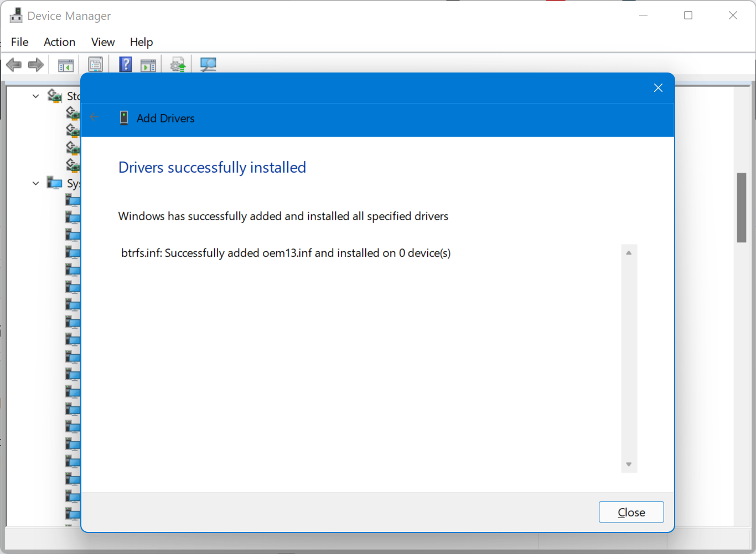Click scroll-up arrow in driver results list
The height and width of the screenshot is (554, 756).
pos(629,253)
